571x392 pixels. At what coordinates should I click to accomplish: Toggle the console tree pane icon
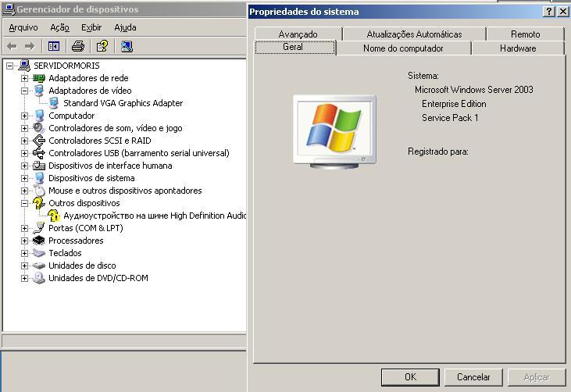(x=54, y=46)
